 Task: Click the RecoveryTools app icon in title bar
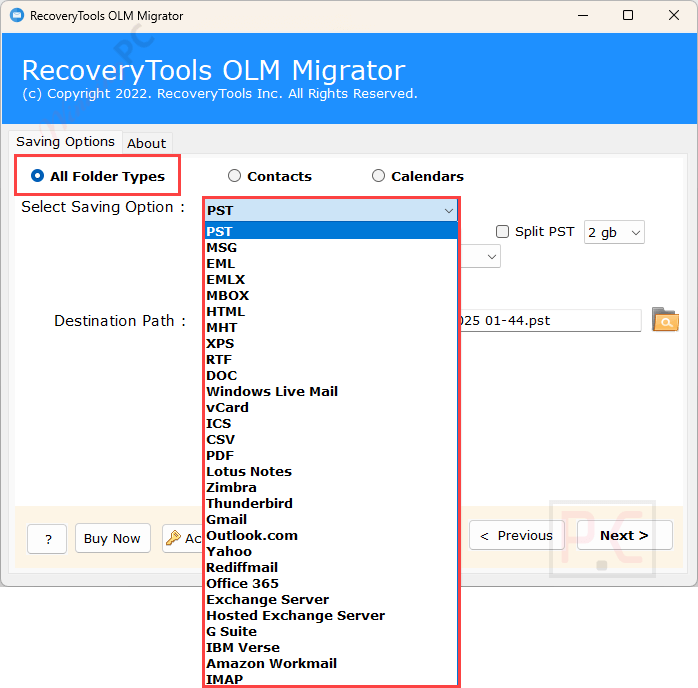pos(16,16)
